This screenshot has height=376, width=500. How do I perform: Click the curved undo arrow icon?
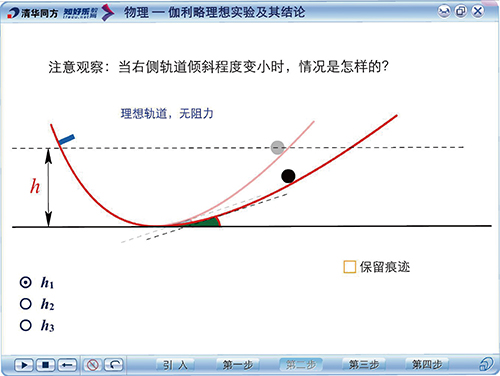coord(114,365)
